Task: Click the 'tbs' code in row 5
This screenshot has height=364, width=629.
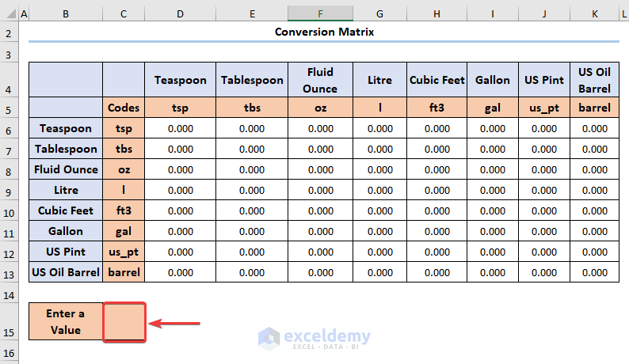Action: coord(252,108)
